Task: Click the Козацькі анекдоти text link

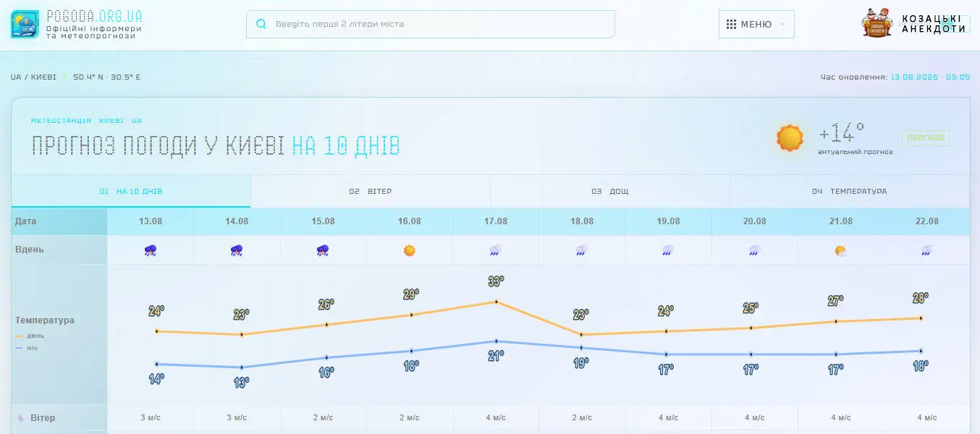Action: pyautogui.click(x=934, y=24)
